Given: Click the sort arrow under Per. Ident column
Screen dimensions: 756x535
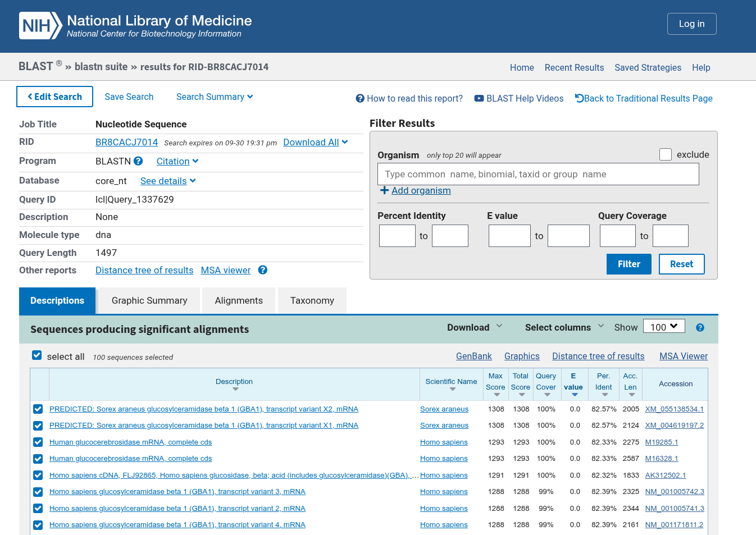Looking at the screenshot, I should tap(605, 395).
